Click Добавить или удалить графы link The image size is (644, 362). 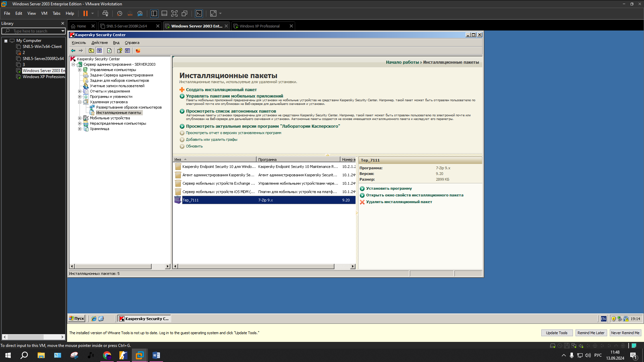211,139
